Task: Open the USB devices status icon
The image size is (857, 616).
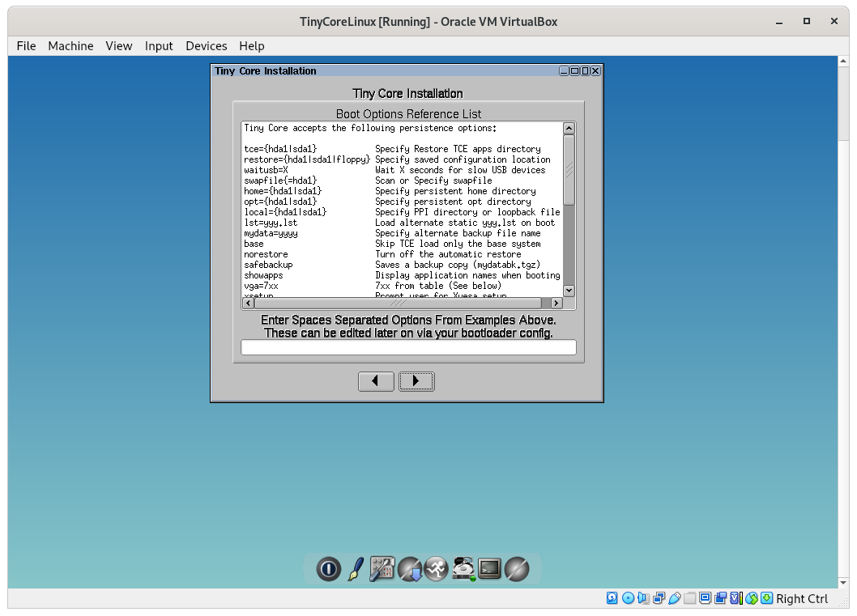Action: point(675,598)
